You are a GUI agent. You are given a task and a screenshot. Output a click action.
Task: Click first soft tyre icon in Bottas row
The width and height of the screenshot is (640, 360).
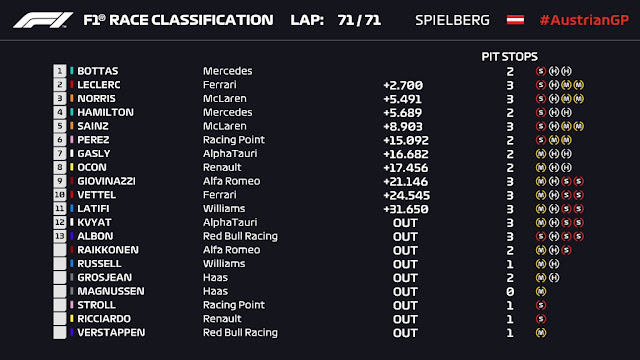click(541, 71)
